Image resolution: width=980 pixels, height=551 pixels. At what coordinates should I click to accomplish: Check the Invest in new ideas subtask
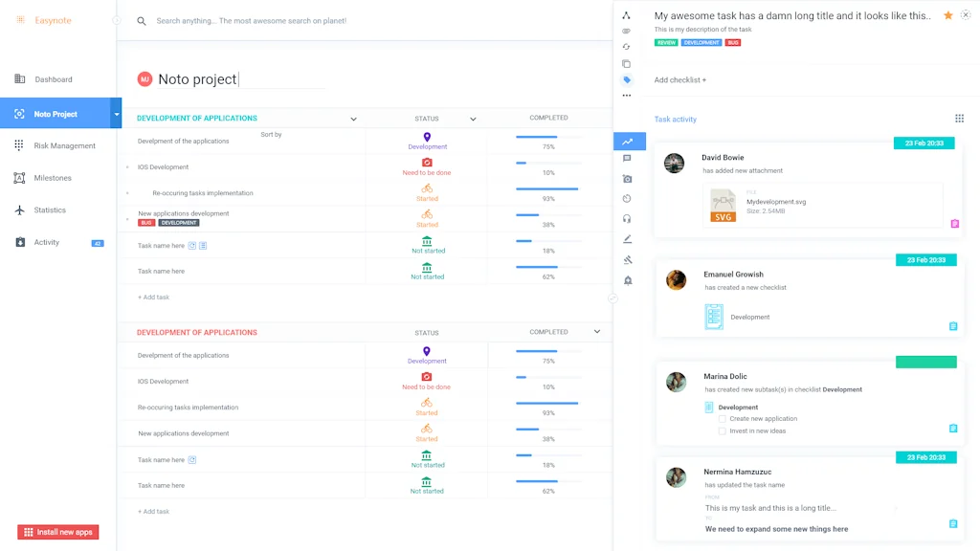(x=723, y=430)
